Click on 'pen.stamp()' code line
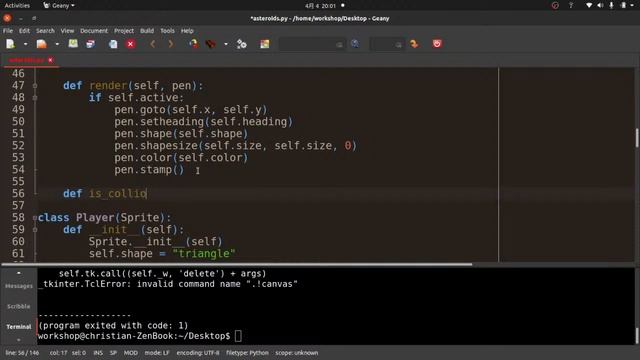 point(149,169)
